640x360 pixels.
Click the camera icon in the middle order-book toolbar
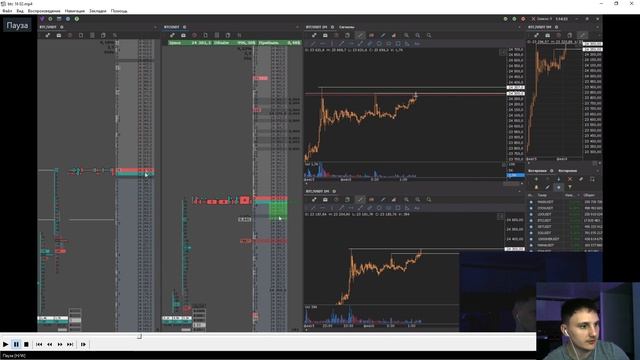(183, 36)
